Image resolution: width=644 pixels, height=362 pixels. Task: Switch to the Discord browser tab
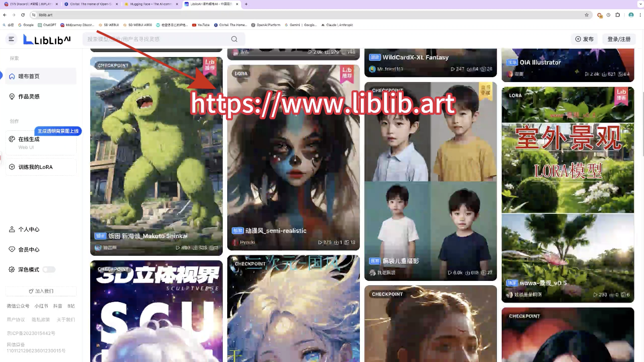click(x=31, y=4)
